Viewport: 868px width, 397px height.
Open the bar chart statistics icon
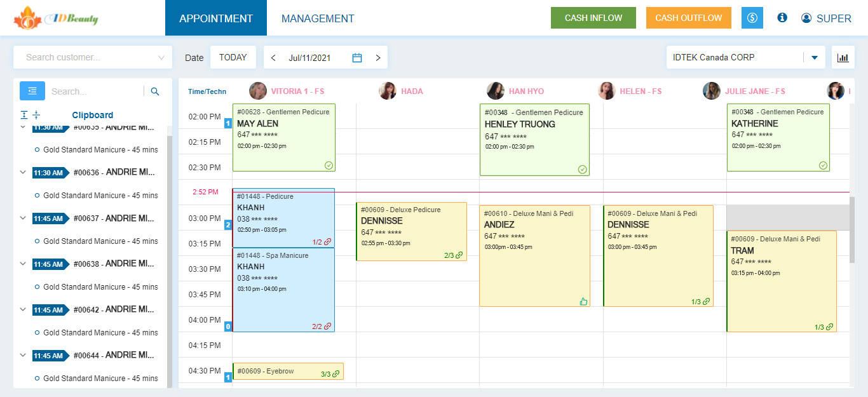pyautogui.click(x=843, y=57)
